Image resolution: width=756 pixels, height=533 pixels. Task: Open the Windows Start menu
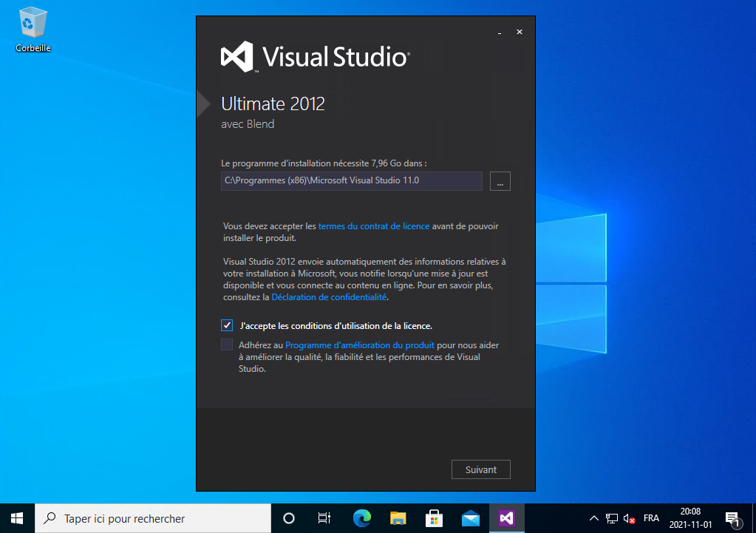(x=17, y=518)
